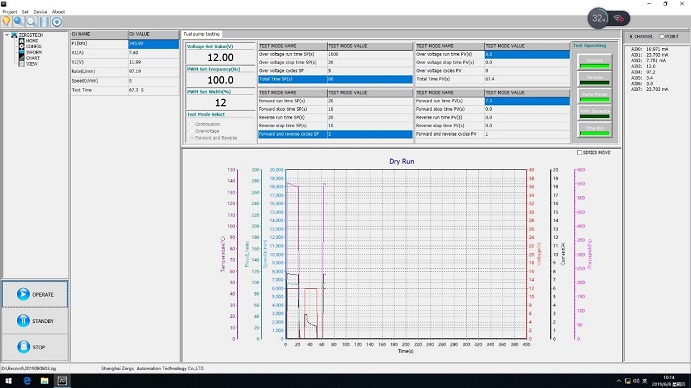Image resolution: width=691 pixels, height=388 pixels.
Task: Click the clear magnifier search icon
Action: 31,22
